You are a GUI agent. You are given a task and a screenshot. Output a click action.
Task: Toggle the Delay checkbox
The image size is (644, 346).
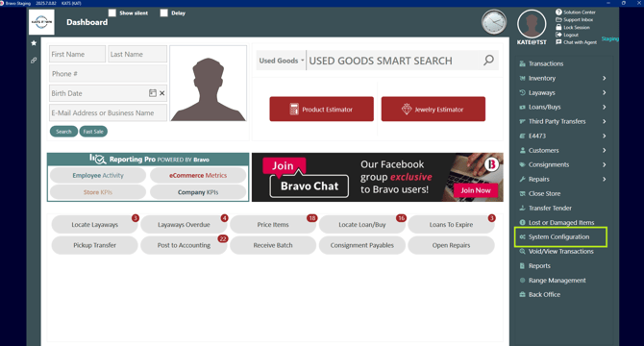click(163, 12)
